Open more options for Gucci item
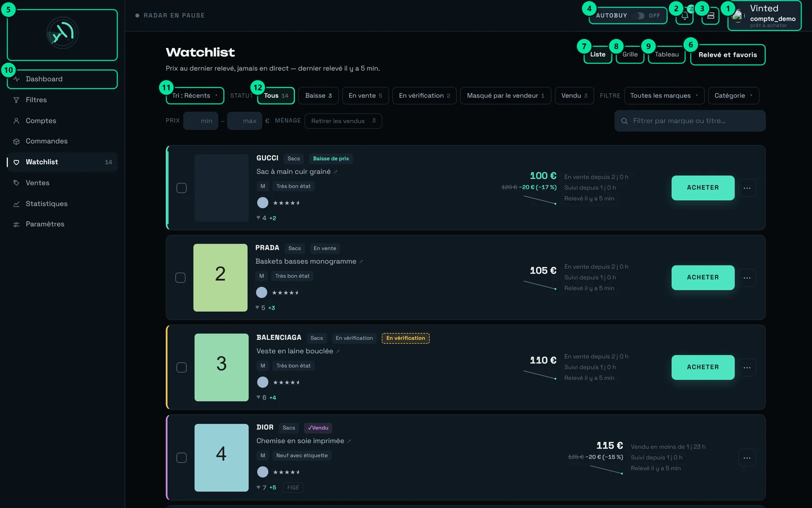 point(747,188)
